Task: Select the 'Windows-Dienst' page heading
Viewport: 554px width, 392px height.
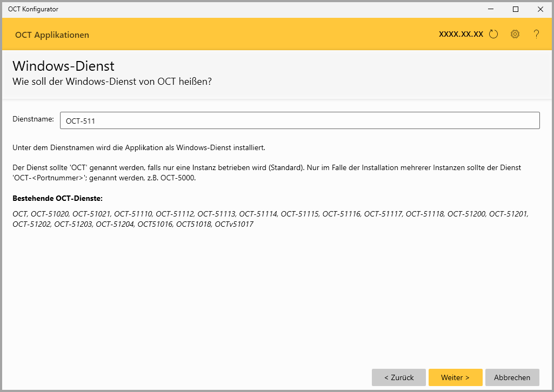Action: point(63,66)
